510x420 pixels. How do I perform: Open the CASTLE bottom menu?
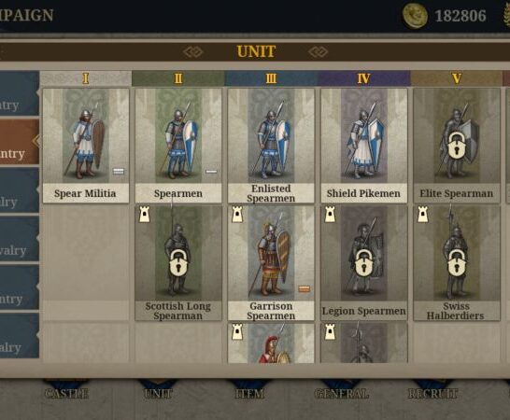click(x=66, y=393)
